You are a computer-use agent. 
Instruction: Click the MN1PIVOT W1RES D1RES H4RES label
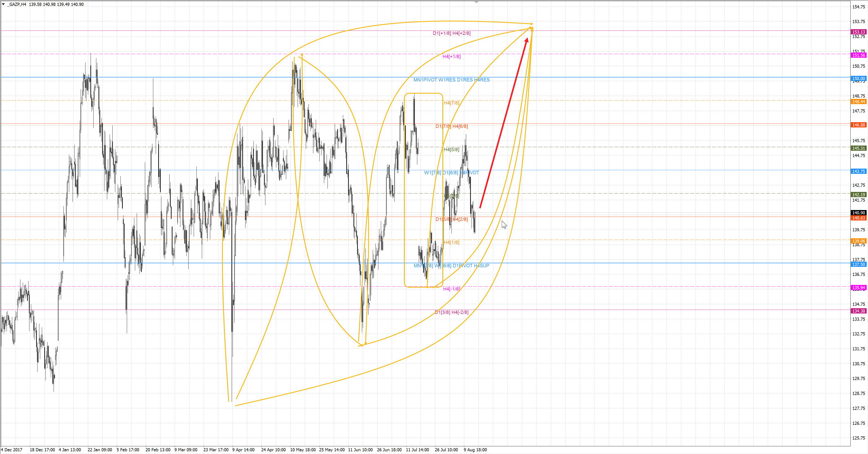452,80
